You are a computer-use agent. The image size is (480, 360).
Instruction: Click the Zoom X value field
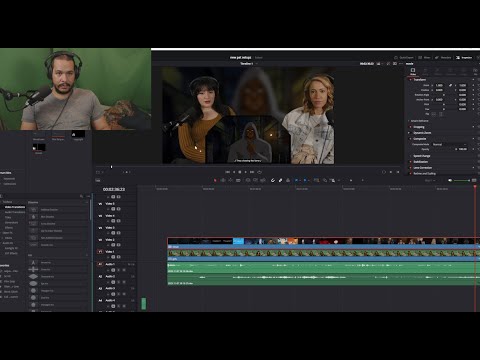point(439,85)
